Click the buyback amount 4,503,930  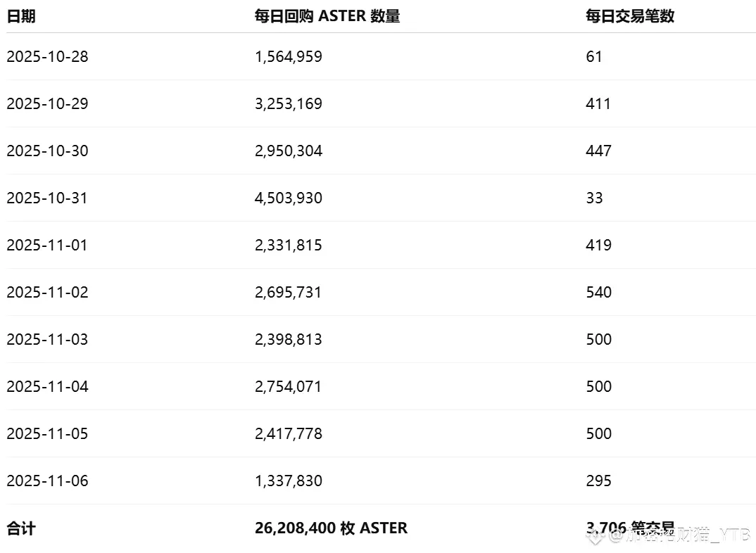tap(289, 198)
